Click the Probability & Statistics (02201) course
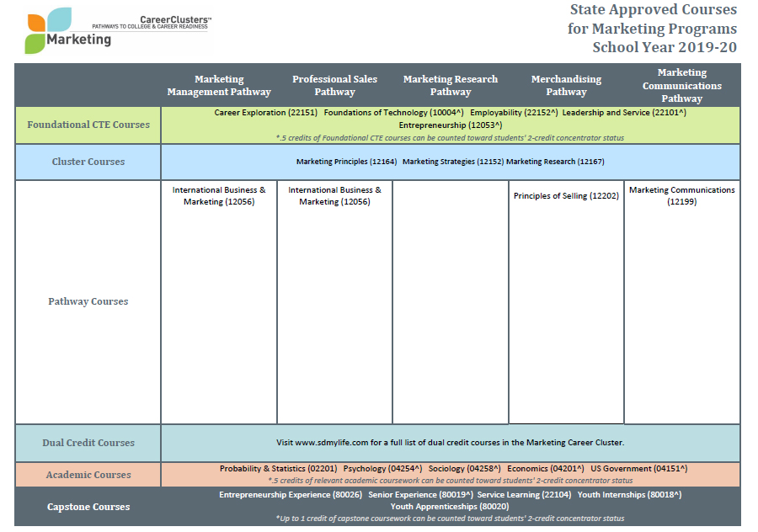 coord(278,469)
